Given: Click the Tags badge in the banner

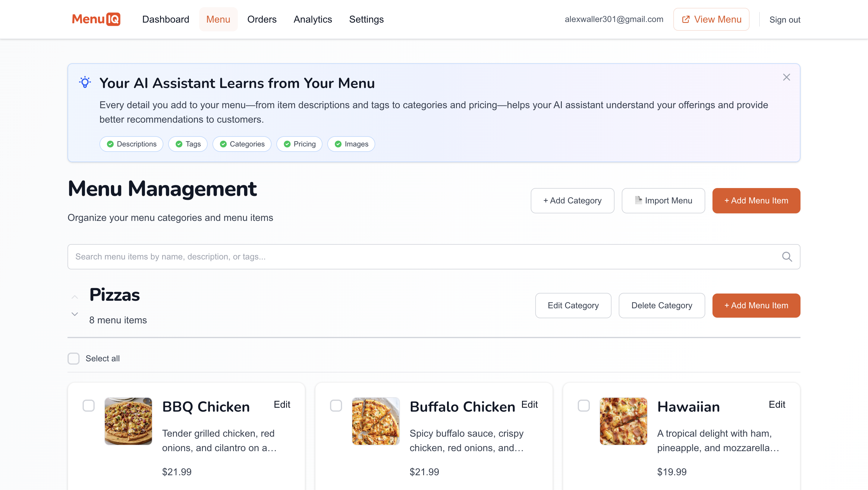Looking at the screenshot, I should [188, 144].
